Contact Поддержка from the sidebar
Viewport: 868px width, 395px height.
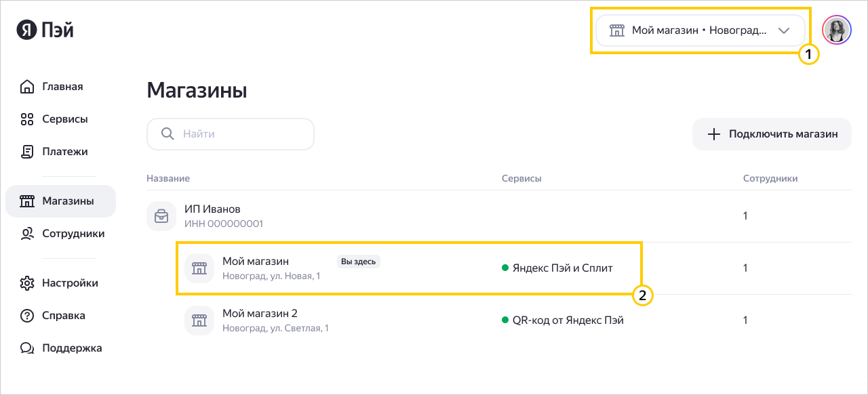(x=71, y=348)
